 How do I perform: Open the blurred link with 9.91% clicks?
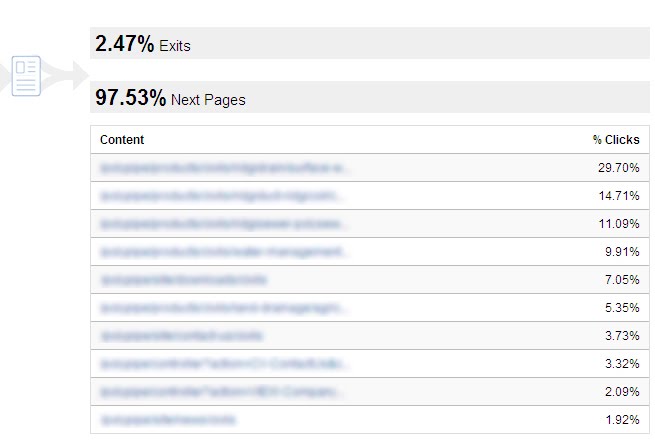pos(224,252)
